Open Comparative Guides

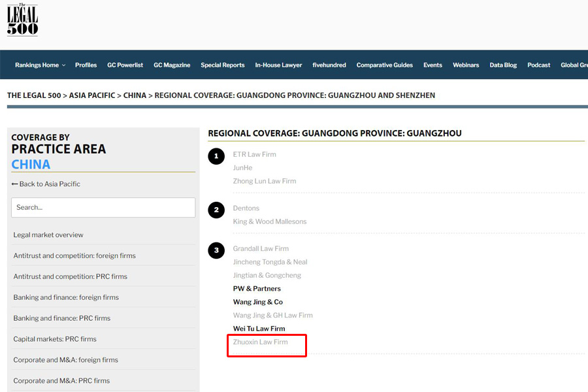[x=384, y=65]
